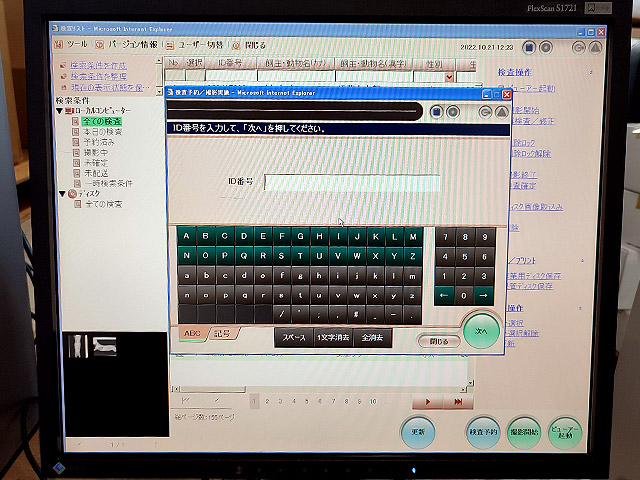This screenshot has width=640, height=480.
Task: Click the disk icon next to ディスク tree node
Action: tap(72, 194)
